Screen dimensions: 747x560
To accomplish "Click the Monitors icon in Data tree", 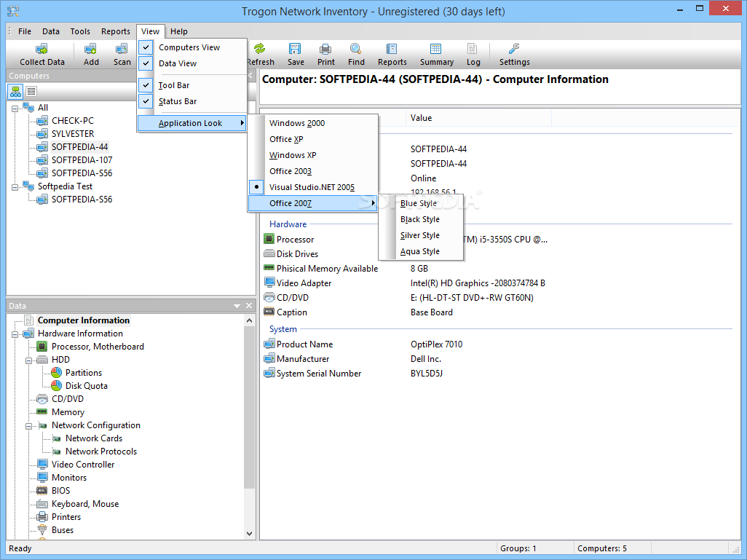I will (42, 477).
